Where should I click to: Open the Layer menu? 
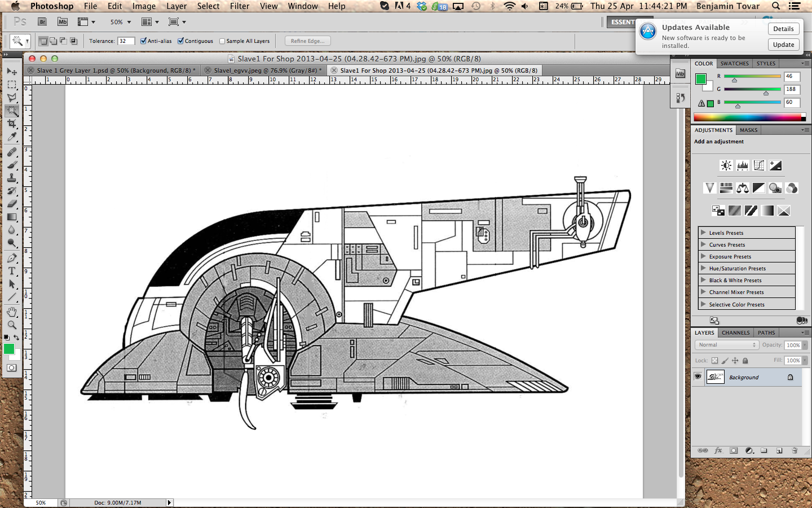(x=176, y=6)
